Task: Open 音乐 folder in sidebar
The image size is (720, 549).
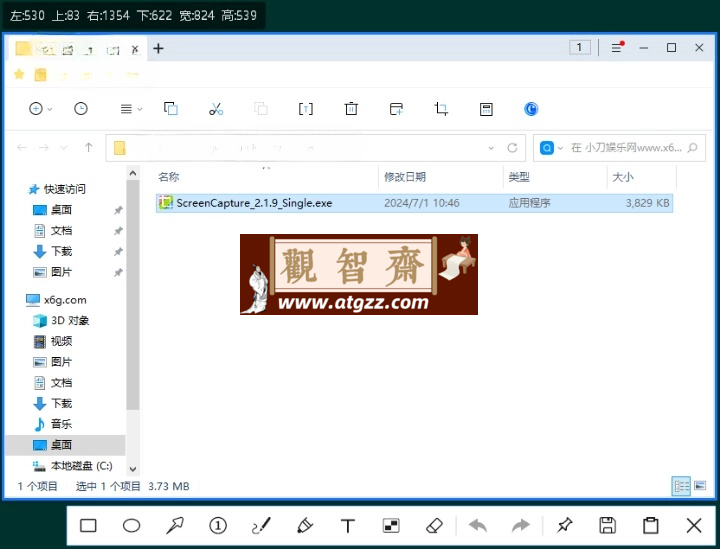Action: click(61, 424)
